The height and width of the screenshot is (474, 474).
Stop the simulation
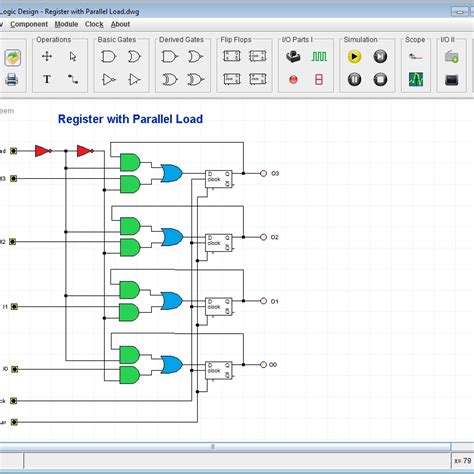(380, 80)
